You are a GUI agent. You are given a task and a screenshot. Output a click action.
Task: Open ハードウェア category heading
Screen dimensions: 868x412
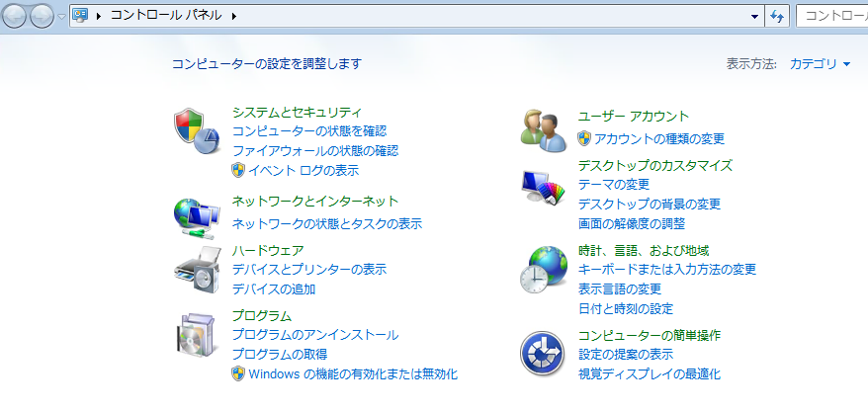pos(268,251)
